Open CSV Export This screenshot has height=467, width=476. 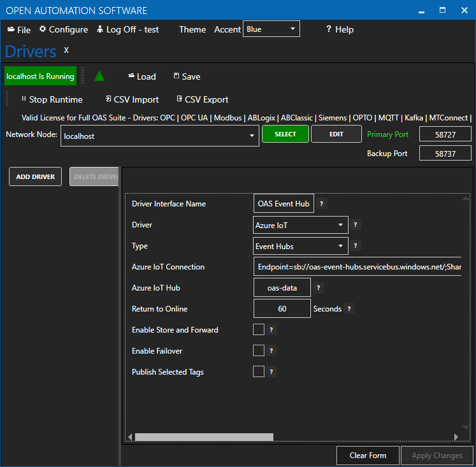coord(202,99)
